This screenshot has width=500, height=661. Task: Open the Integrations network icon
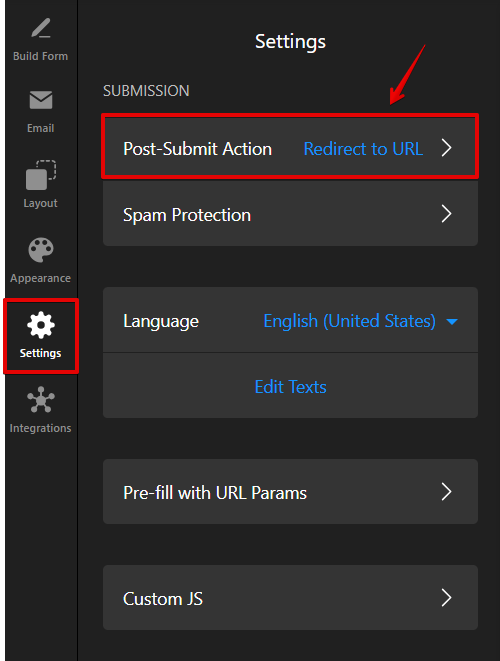pos(41,400)
